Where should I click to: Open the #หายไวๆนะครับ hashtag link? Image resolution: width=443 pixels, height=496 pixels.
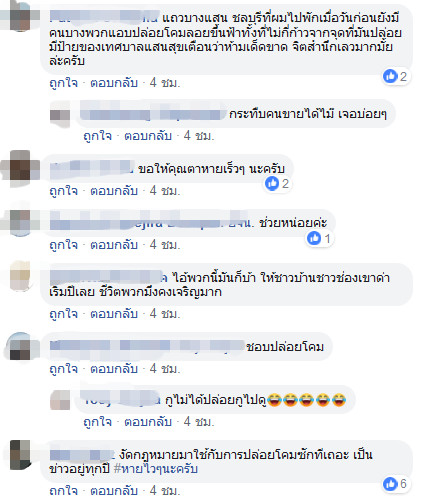click(x=156, y=469)
